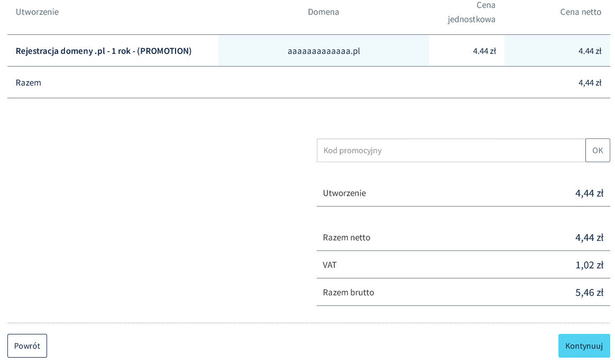Viewport: 615px width, 364px height.
Task: Click the Razem netto label
Action: pyautogui.click(x=346, y=237)
